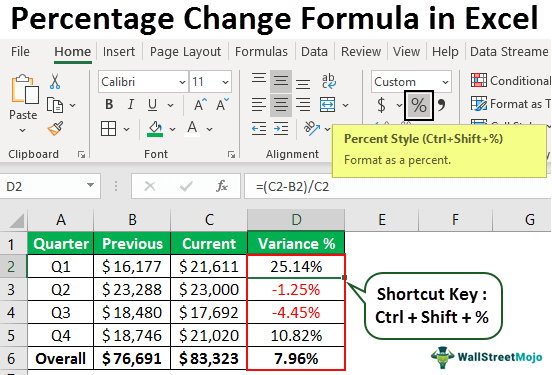
Task: Expand Merge & Center options arrow
Action: point(346,105)
